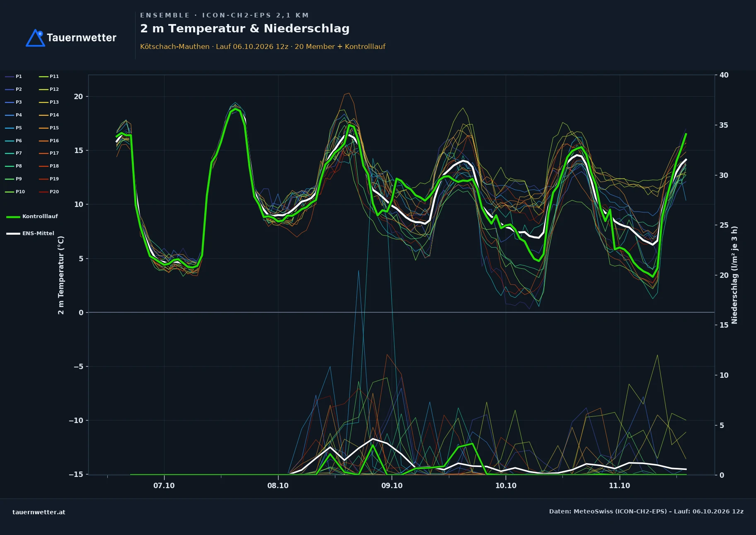
Task: Click the Daten: MeteoSwiss footer credit
Action: (647, 511)
